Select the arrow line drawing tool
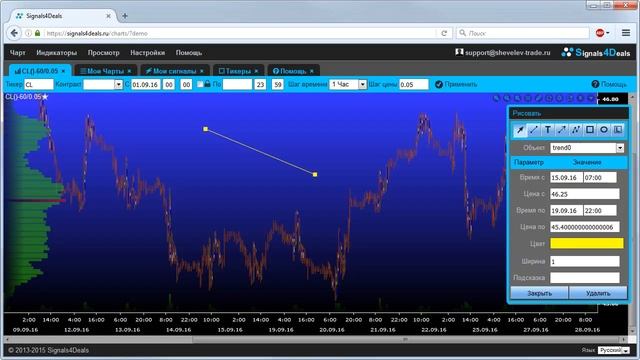Image resolution: width=640 pixels, height=360 pixels. click(562, 130)
